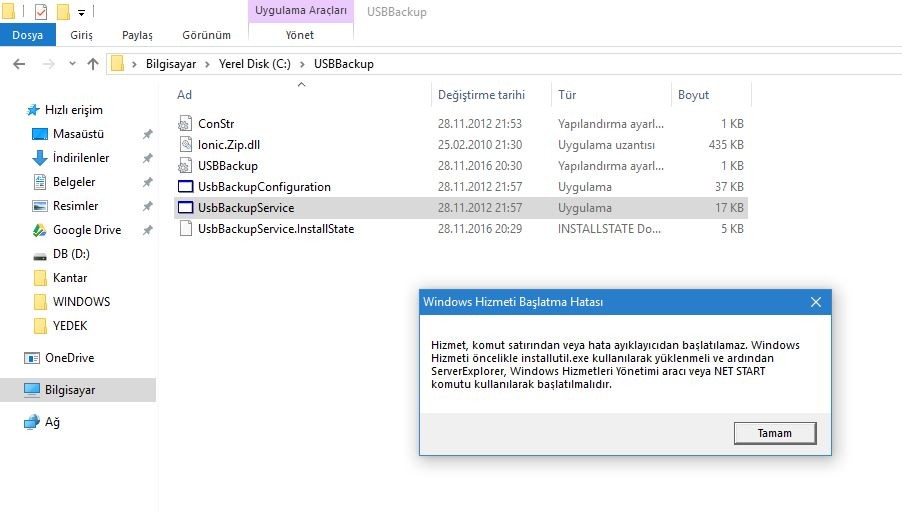The width and height of the screenshot is (902, 512).
Task: Open Masaüstü in the sidebar
Action: pyautogui.click(x=78, y=134)
